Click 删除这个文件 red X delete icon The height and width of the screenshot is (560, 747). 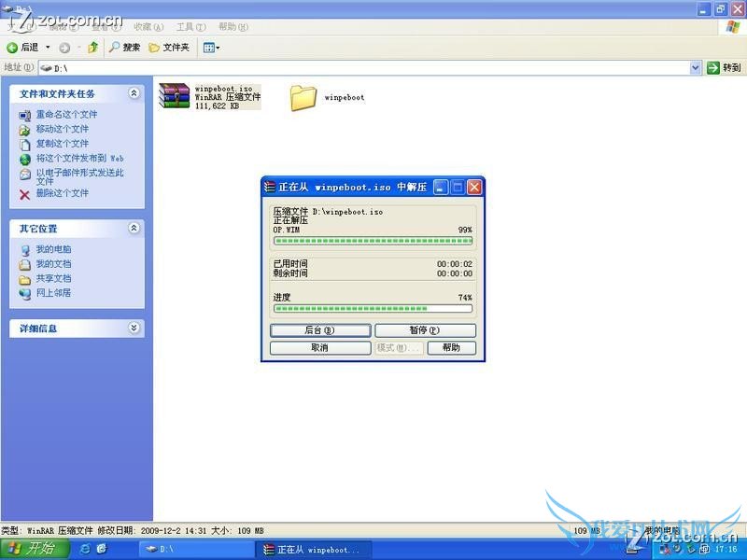coord(25,194)
